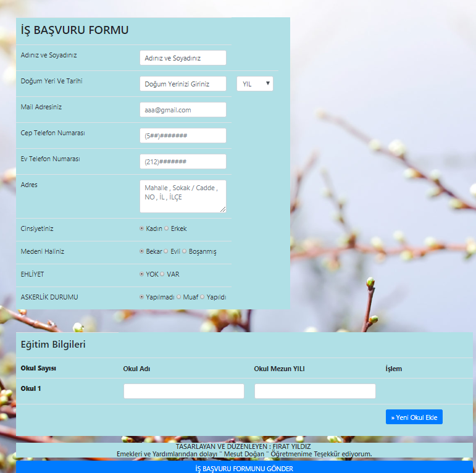Submit with İŞ BAŞVURU FORMUNU GÖNDER button

point(244,467)
